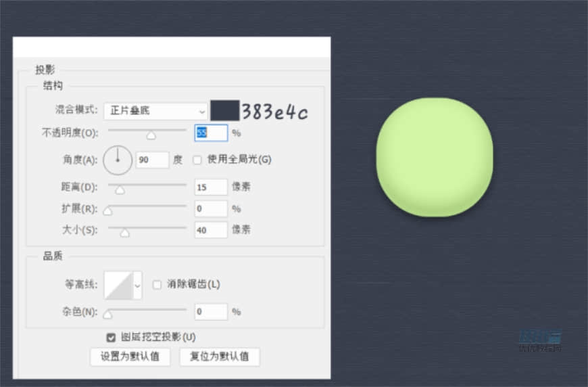Click the 扩展 spread slider handle
Image resolution: width=588 pixels, height=387 pixels.
point(108,211)
